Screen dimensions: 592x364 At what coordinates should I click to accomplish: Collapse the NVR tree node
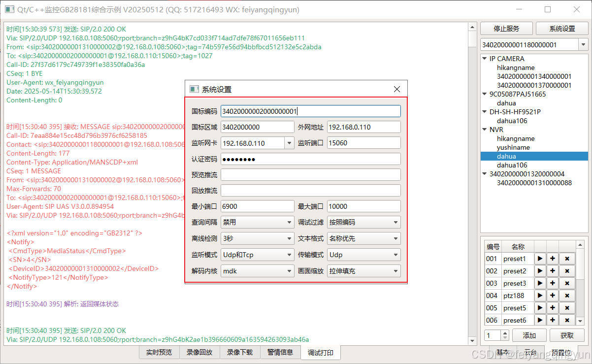(x=485, y=130)
